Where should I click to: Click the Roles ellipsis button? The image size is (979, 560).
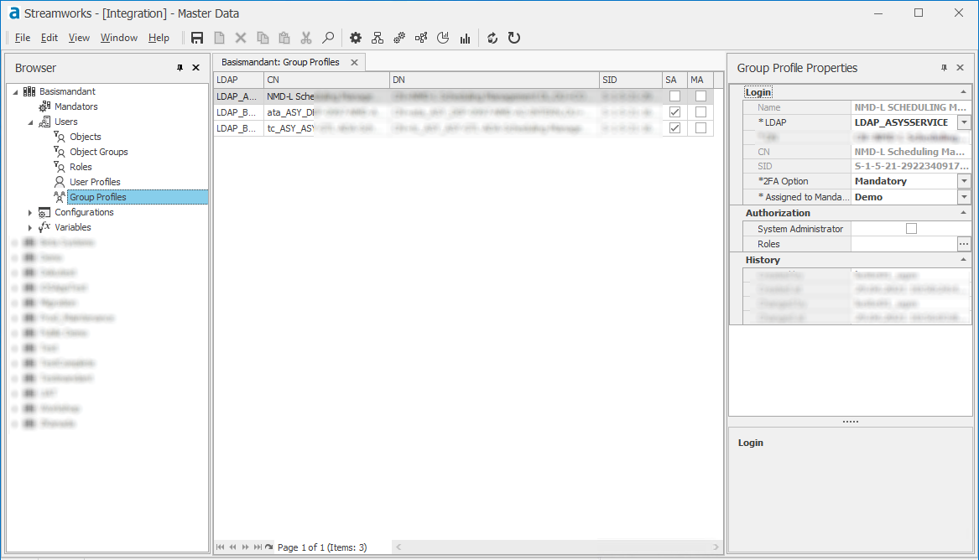coord(964,245)
